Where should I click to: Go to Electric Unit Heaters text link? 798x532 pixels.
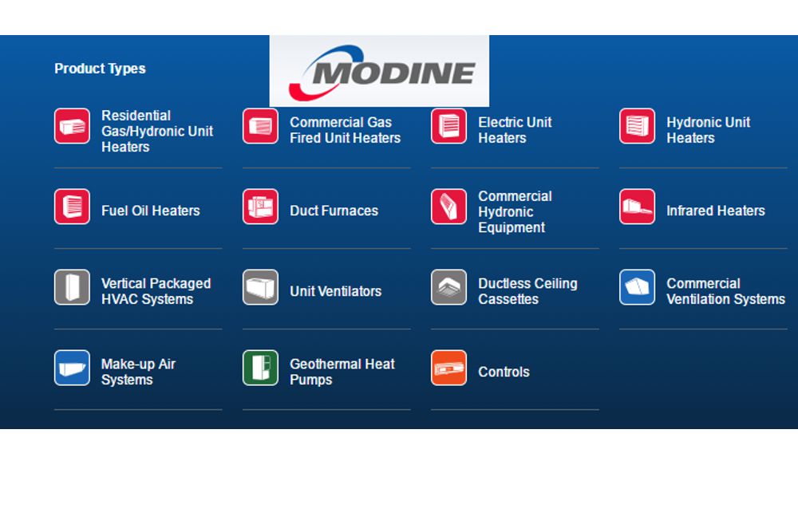pyautogui.click(x=515, y=130)
